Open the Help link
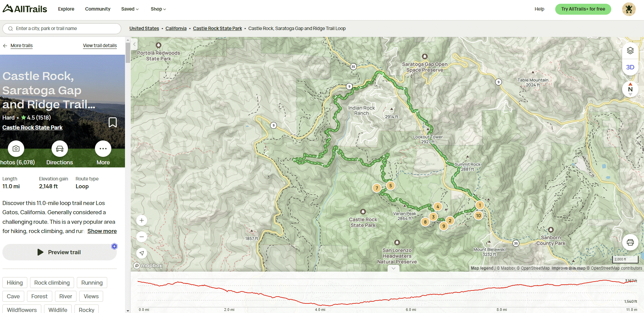Screen dimensions: 644x313 click(x=539, y=9)
